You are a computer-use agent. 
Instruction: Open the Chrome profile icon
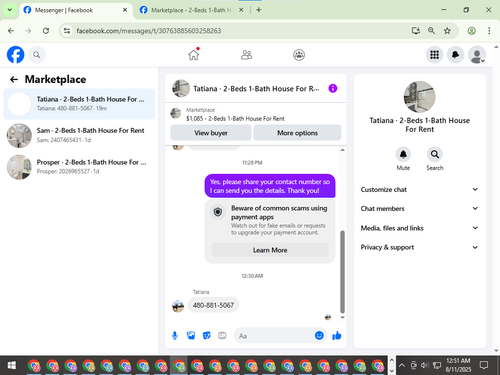click(471, 31)
